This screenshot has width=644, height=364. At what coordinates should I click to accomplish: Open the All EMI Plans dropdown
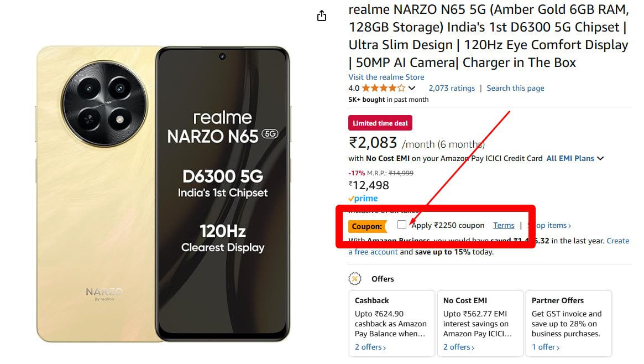point(575,158)
